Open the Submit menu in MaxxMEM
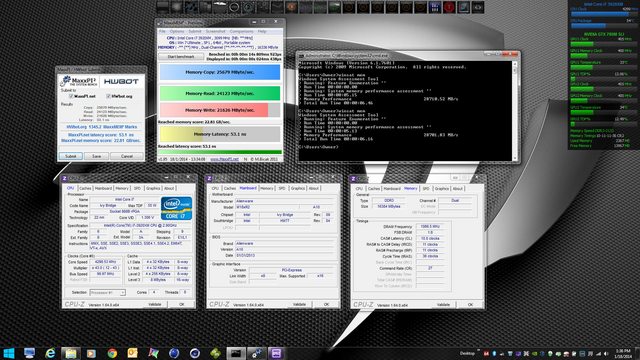Viewport: 640px width, 360px height. point(195,31)
